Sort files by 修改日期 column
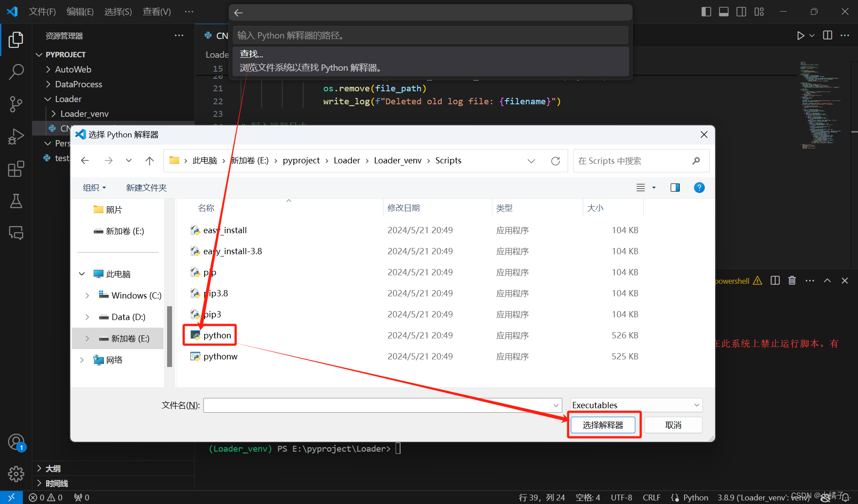 [x=404, y=208]
